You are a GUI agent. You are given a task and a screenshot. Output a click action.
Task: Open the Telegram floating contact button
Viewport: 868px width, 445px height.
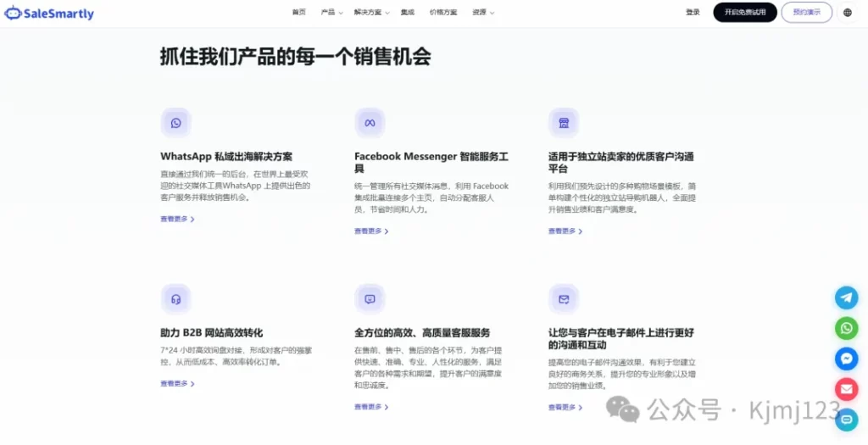pyautogui.click(x=847, y=298)
